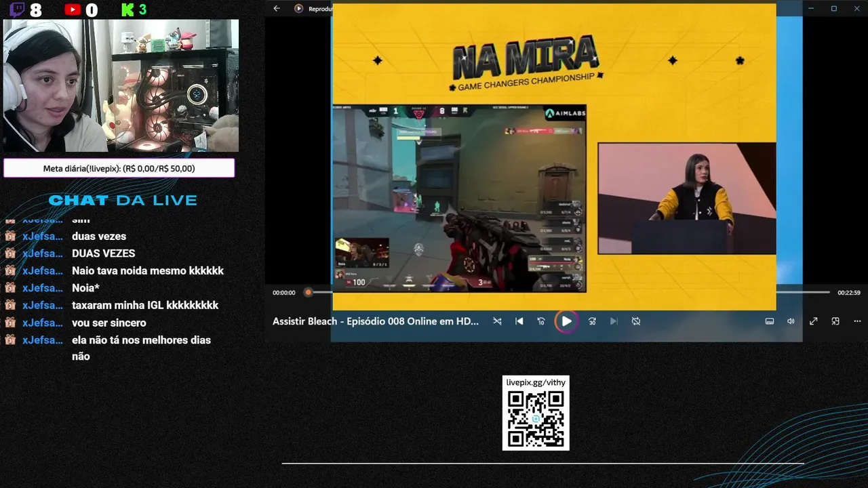Click the Valorant gameplay clip in video

pyautogui.click(x=459, y=199)
